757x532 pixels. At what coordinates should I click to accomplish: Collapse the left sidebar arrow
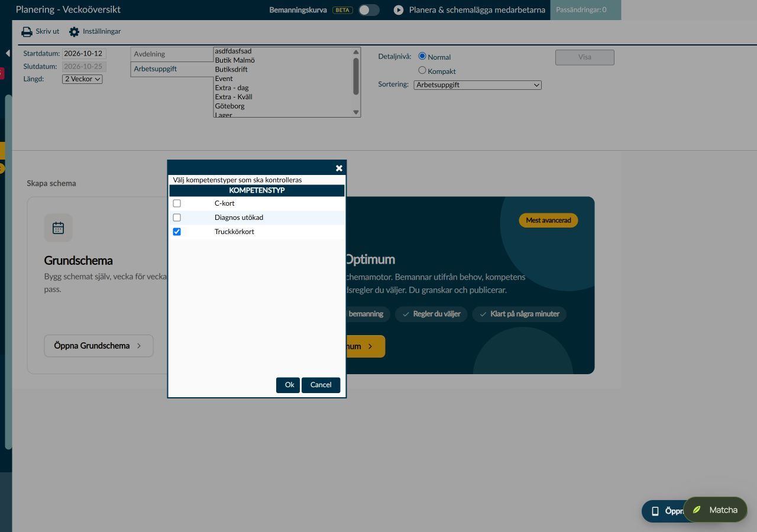tap(7, 53)
